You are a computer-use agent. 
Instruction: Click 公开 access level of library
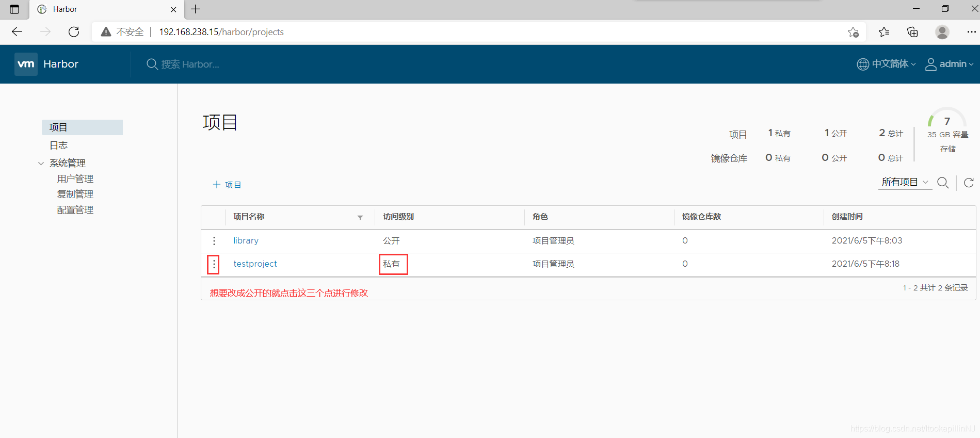391,241
